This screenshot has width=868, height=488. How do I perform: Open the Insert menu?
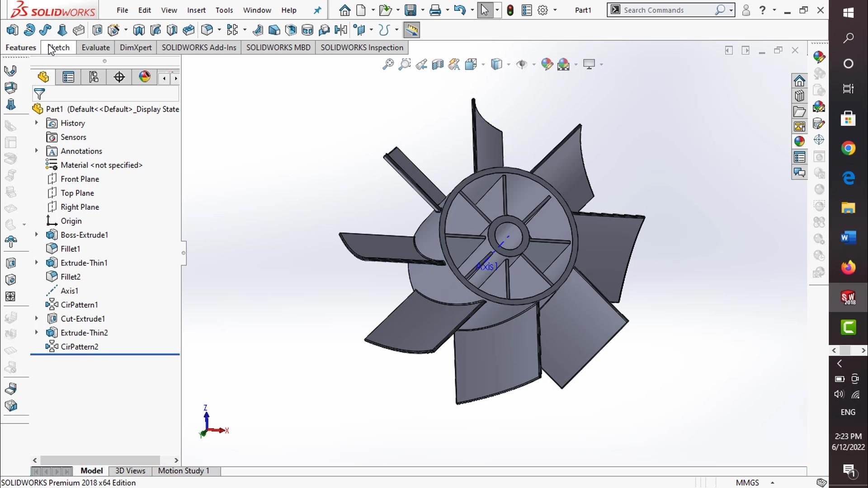196,10
